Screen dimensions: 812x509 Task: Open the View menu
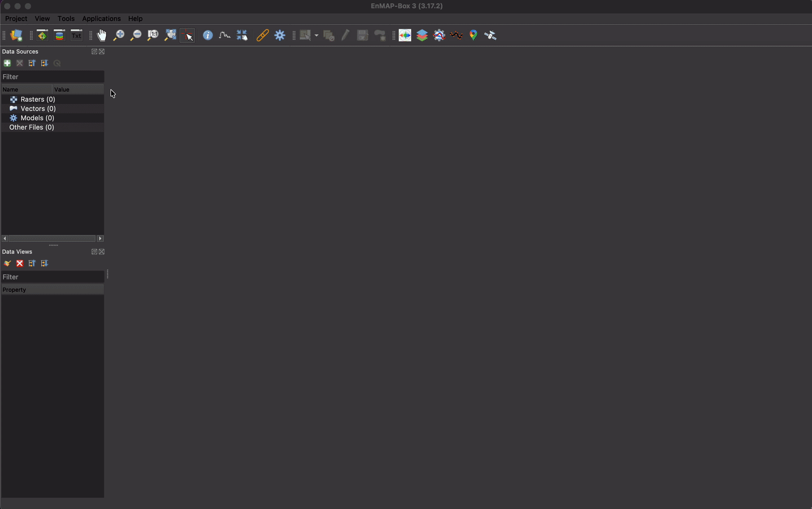pyautogui.click(x=42, y=19)
